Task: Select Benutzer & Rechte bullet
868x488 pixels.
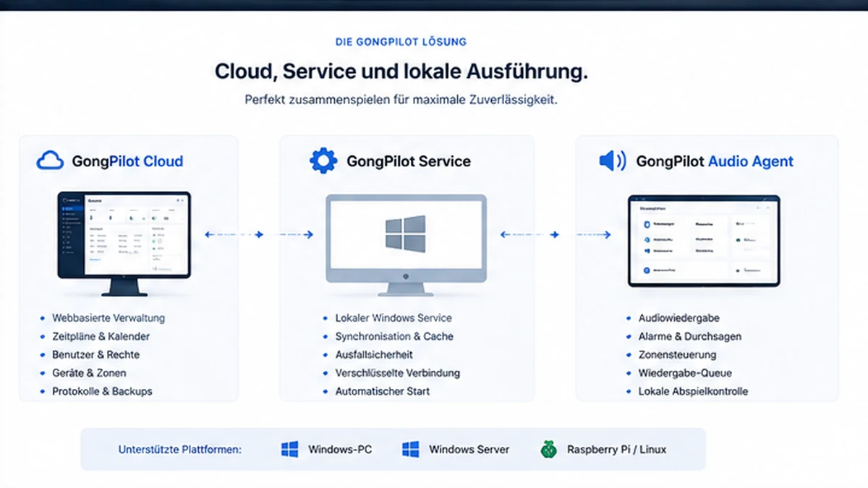Action: click(96, 355)
